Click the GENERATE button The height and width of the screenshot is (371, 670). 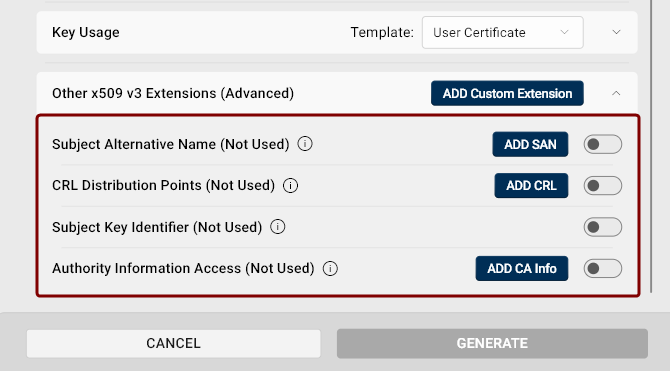492,343
